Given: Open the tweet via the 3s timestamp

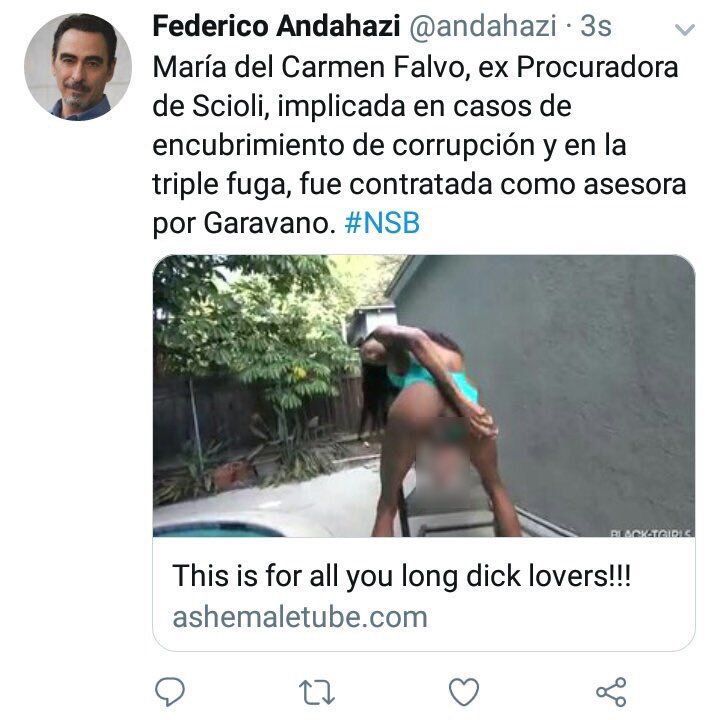Looking at the screenshot, I should [x=596, y=26].
